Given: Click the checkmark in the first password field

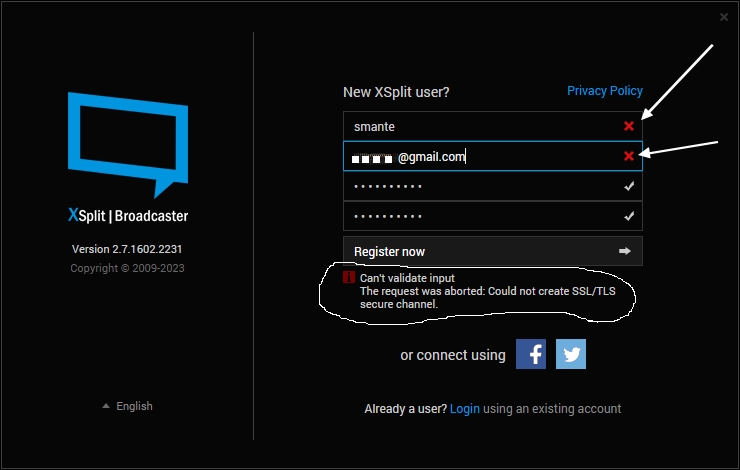Looking at the screenshot, I should [629, 186].
